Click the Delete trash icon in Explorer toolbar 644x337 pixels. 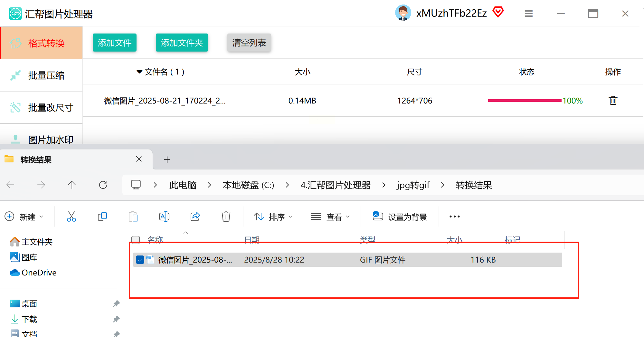(x=226, y=217)
